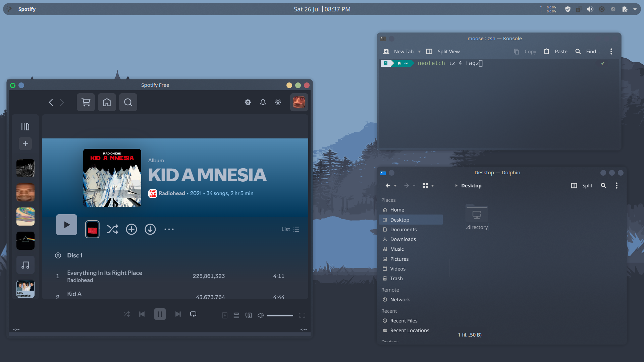
Task: Open the play queue
Action: pos(236,315)
